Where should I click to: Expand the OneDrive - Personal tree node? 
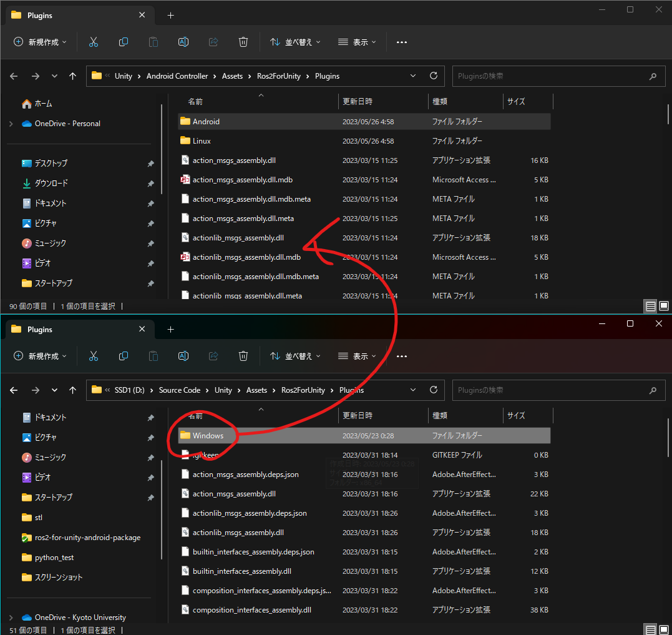pos(11,124)
